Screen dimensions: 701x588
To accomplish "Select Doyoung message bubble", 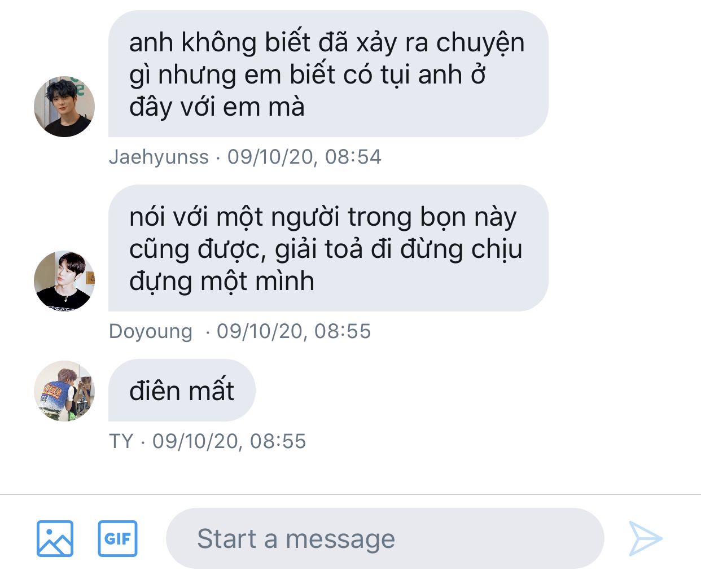I will 328,248.
